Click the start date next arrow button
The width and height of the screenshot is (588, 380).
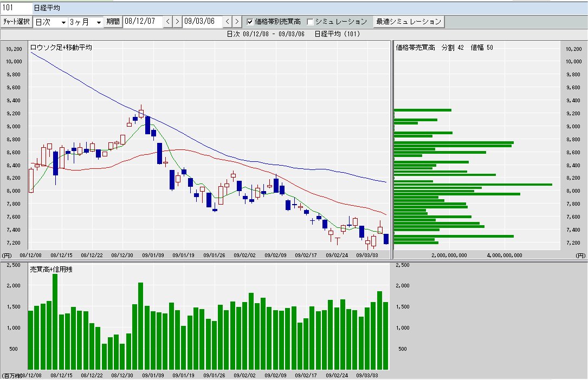click(x=177, y=22)
